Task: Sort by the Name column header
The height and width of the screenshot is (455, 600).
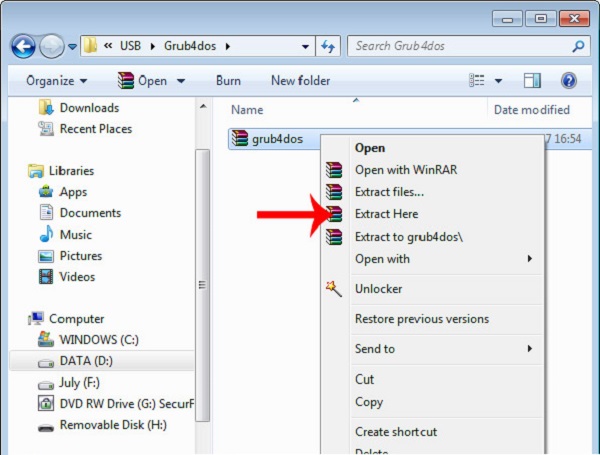Action: coord(247,110)
